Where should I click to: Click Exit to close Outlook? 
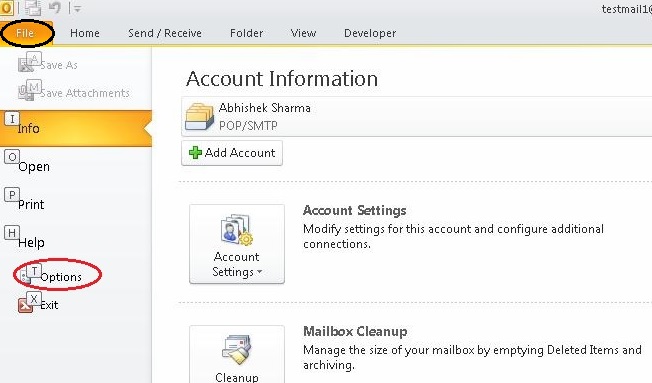click(x=49, y=305)
